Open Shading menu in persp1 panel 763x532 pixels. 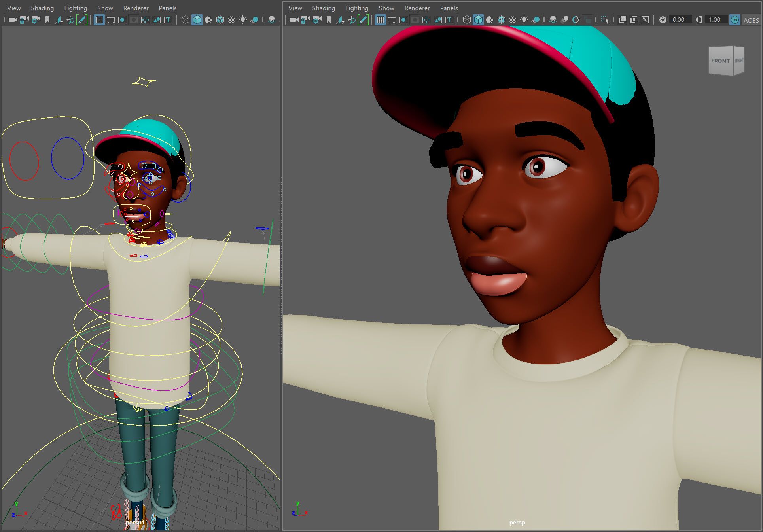(x=42, y=8)
